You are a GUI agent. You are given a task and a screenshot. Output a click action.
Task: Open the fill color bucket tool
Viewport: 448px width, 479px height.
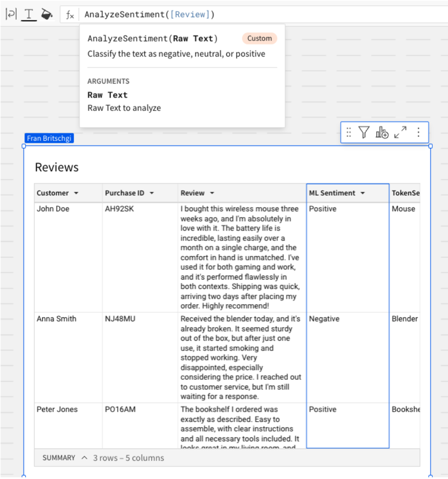[x=47, y=14]
